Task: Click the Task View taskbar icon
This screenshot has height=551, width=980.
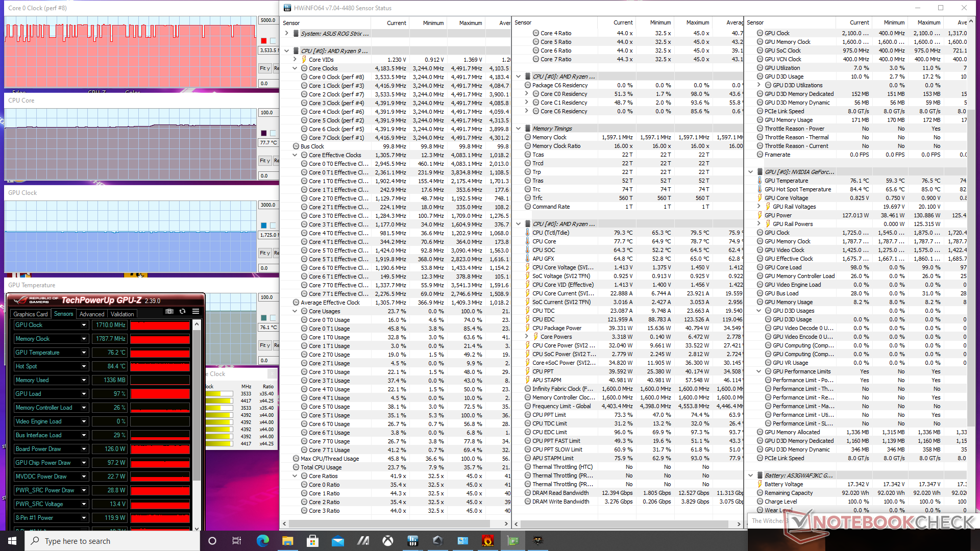Action: coord(237,541)
